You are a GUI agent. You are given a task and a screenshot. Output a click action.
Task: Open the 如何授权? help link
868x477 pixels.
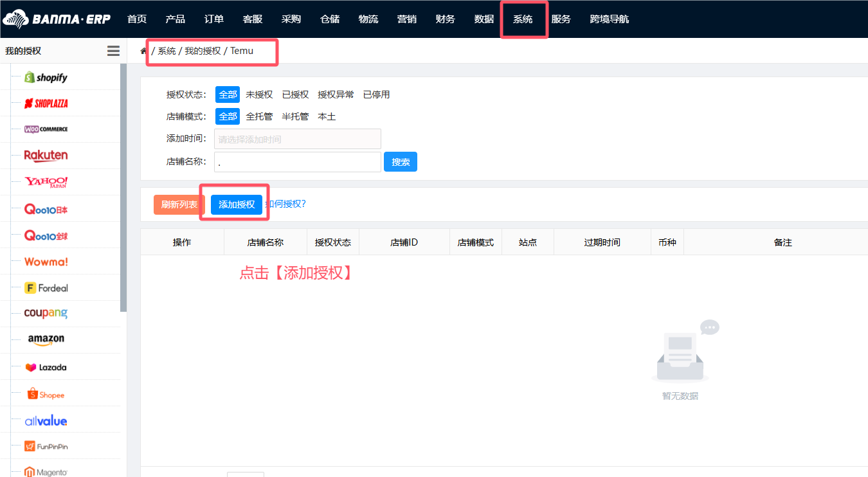click(286, 204)
